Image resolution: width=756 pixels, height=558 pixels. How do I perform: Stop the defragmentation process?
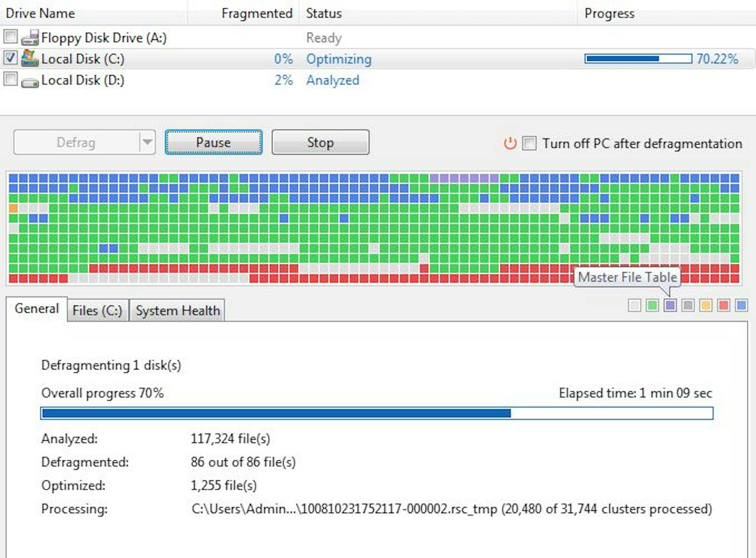point(320,142)
